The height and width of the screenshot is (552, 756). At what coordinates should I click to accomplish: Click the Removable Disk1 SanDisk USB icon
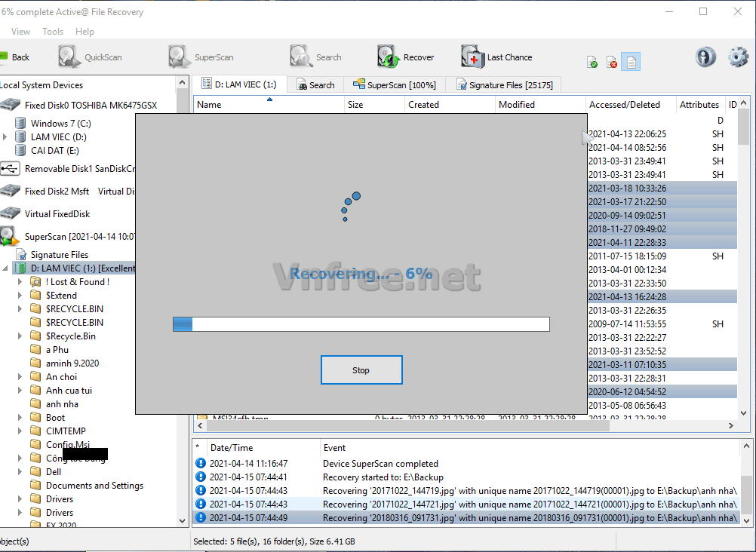tap(11, 169)
